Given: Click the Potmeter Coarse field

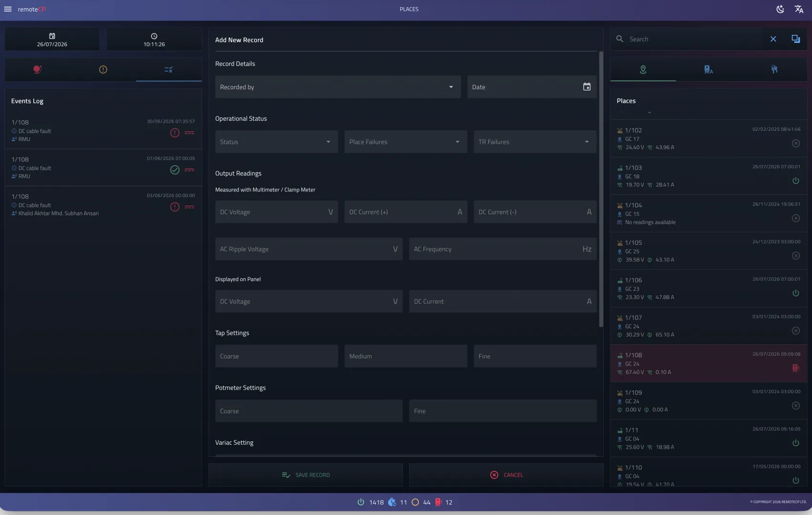Looking at the screenshot, I should 309,411.
